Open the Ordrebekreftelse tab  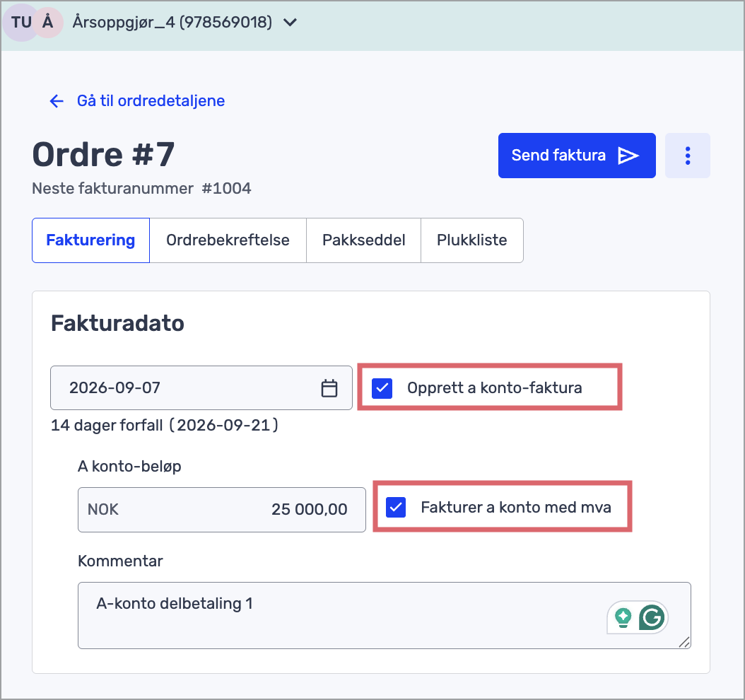click(228, 240)
